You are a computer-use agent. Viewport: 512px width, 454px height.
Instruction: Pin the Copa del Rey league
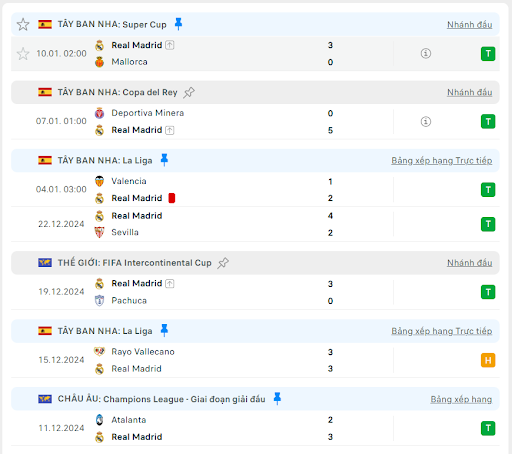click(x=189, y=92)
